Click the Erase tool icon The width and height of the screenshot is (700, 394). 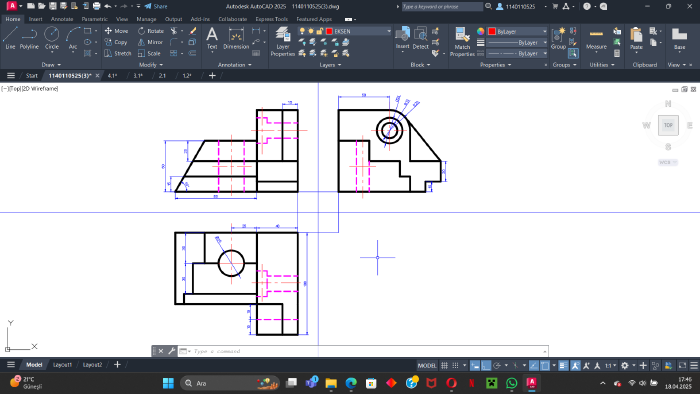[192, 31]
